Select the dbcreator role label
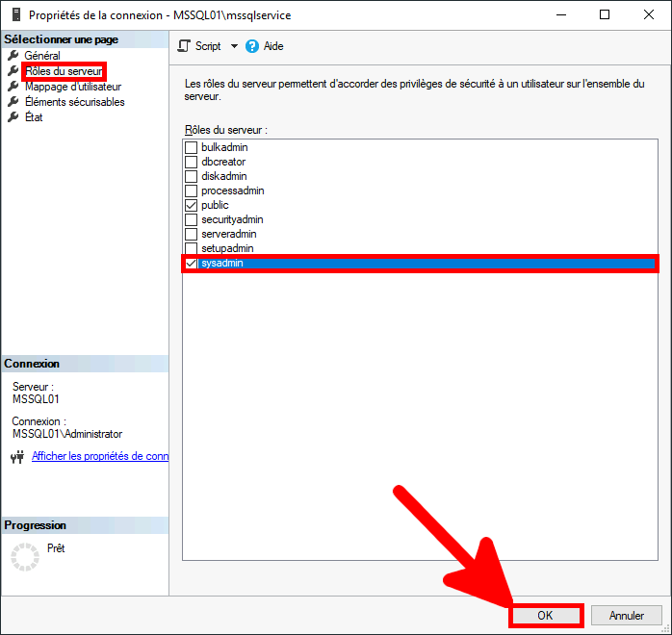The width and height of the screenshot is (672, 635). click(x=223, y=162)
